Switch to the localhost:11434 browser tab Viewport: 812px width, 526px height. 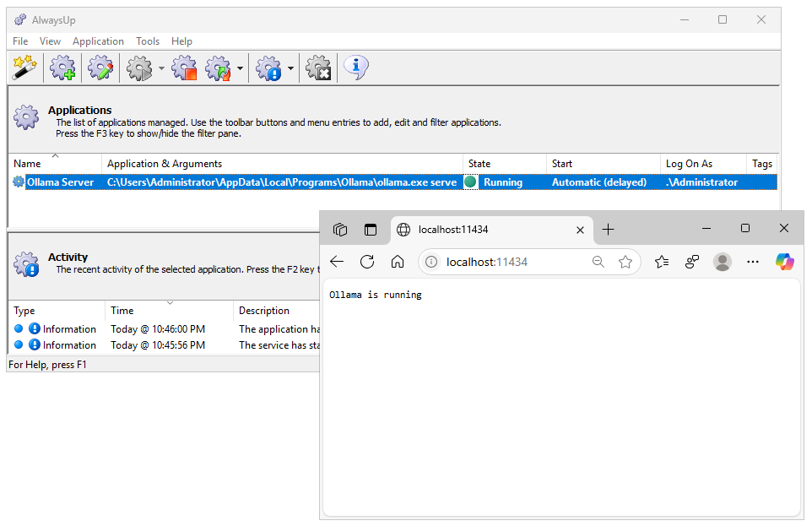pos(491,230)
